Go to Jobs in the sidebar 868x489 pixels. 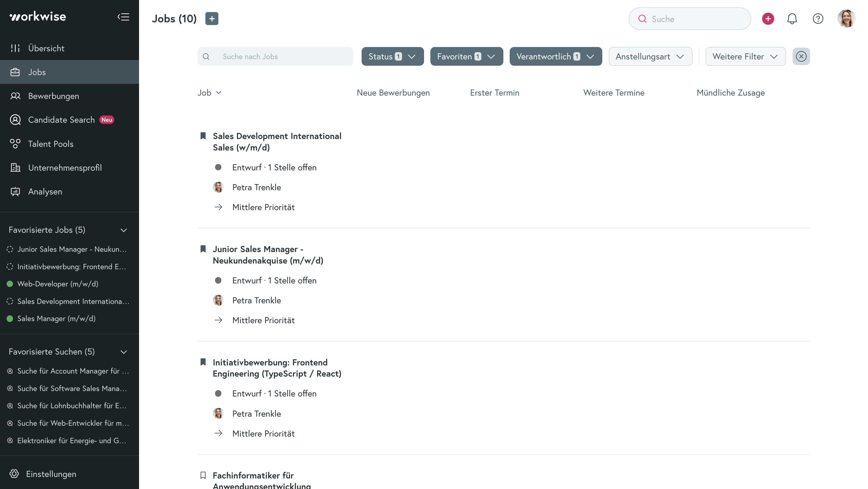pyautogui.click(x=69, y=72)
